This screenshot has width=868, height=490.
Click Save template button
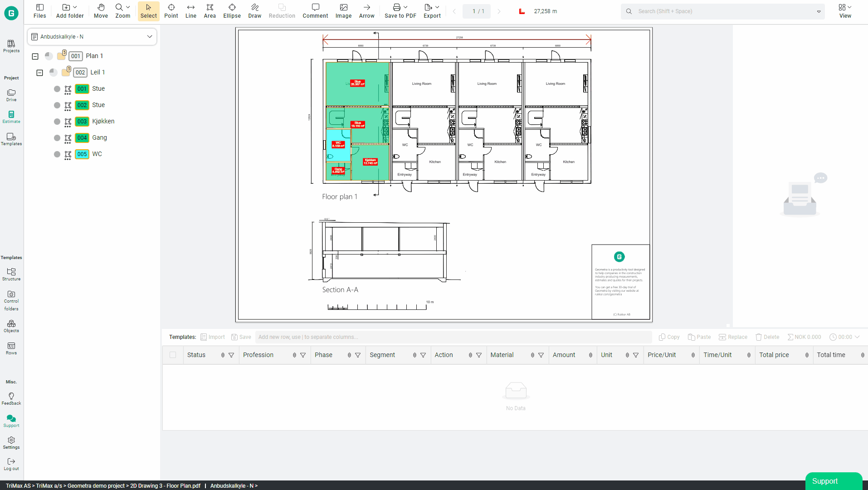(241, 337)
